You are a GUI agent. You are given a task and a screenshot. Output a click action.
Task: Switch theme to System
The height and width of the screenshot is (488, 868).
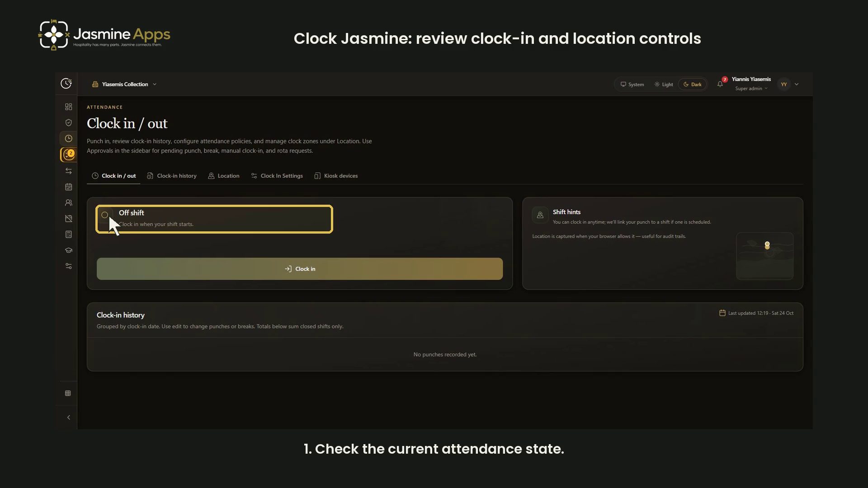(632, 84)
